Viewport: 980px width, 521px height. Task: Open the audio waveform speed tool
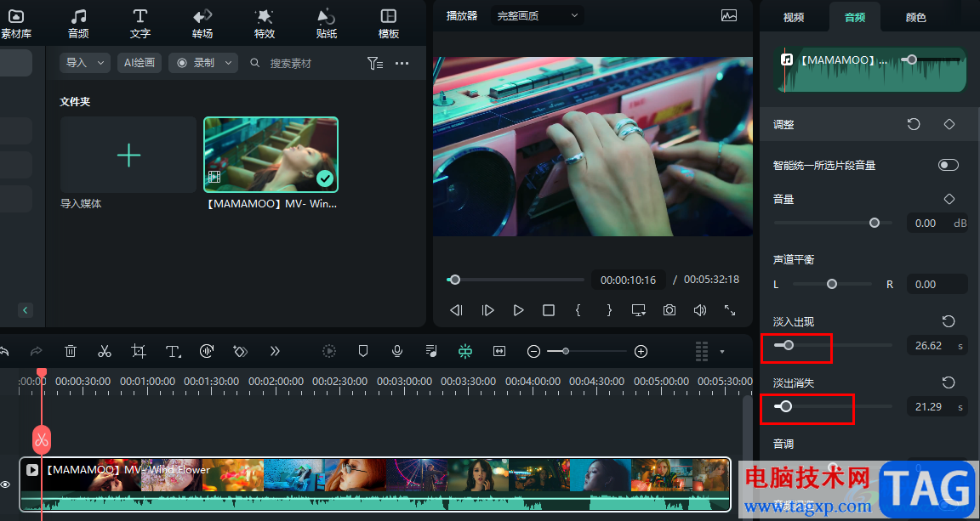tap(207, 351)
